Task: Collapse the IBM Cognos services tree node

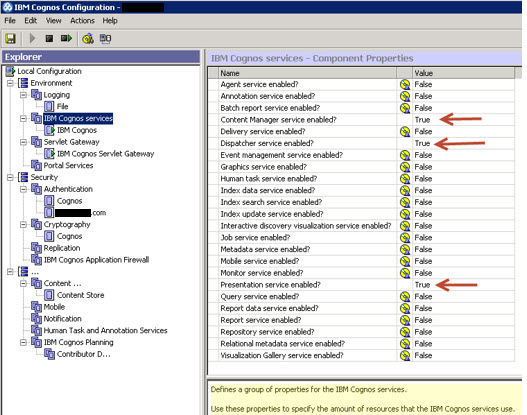Action: click(23, 118)
